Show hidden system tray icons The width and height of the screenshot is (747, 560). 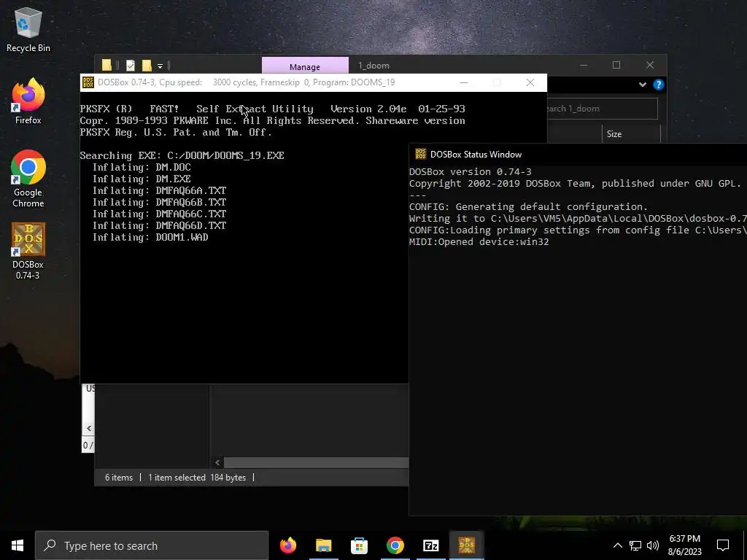tap(617, 545)
